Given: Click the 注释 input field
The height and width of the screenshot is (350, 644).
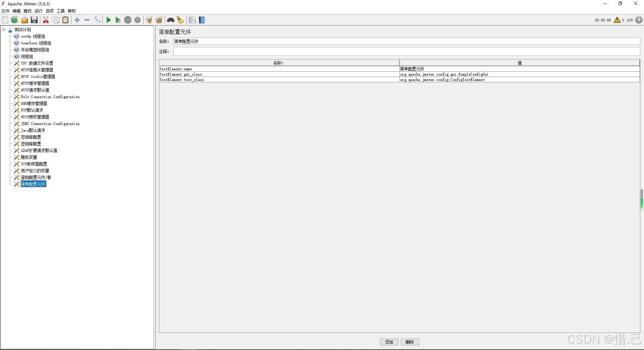Looking at the screenshot, I should (407, 51).
